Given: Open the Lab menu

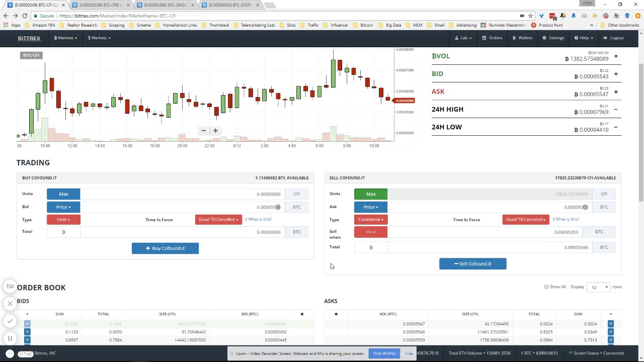Looking at the screenshot, I should coord(463,38).
